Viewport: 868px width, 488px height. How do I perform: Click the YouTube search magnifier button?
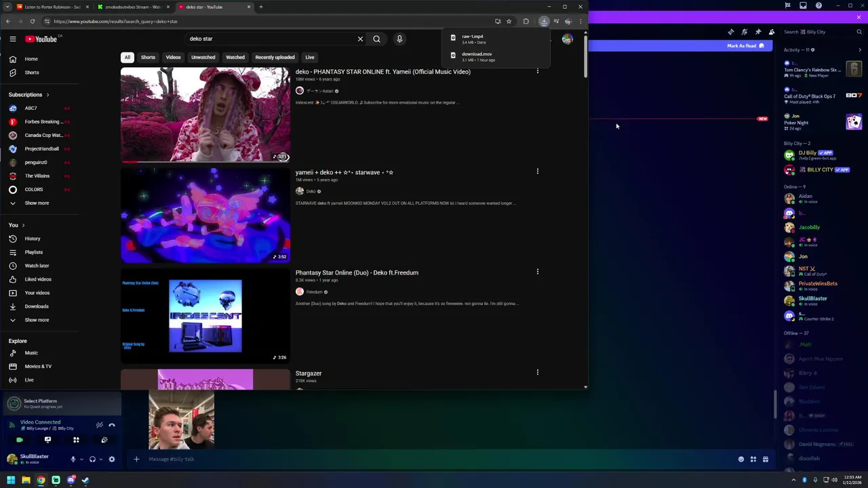pyautogui.click(x=376, y=39)
